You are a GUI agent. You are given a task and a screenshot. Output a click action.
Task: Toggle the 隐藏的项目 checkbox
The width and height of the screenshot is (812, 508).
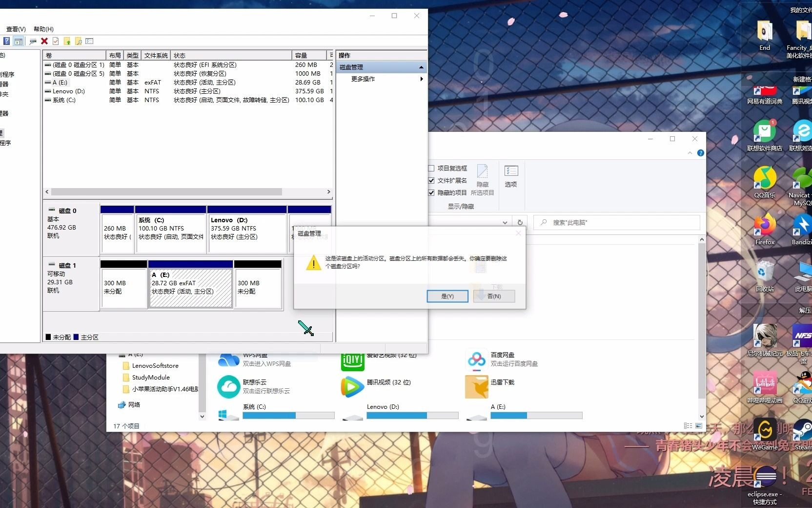click(431, 192)
